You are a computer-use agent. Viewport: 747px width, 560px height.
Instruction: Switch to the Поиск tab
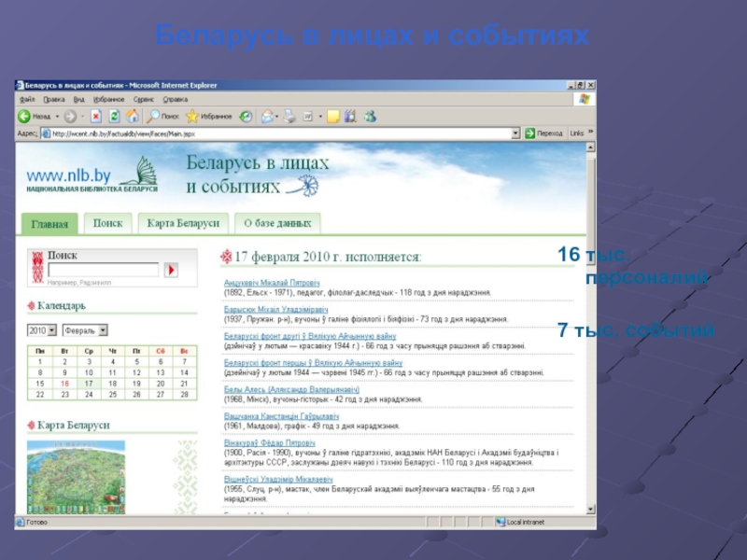point(107,223)
